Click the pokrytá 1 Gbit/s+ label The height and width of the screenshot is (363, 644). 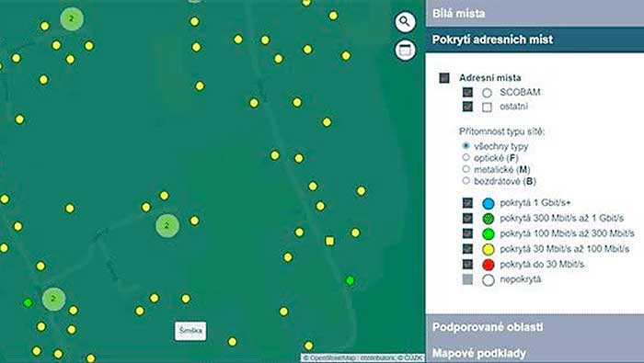pyautogui.click(x=535, y=202)
